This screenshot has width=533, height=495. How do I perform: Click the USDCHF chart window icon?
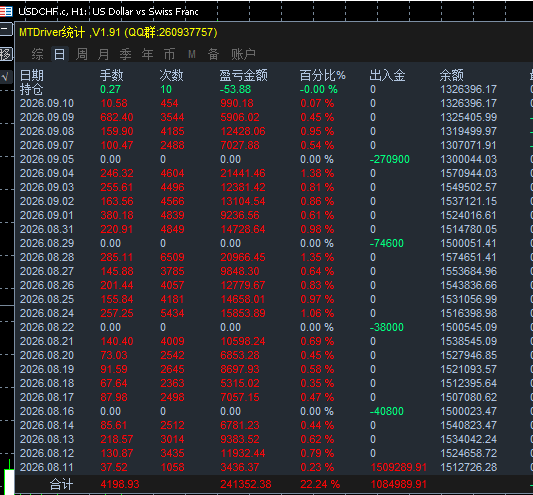[6, 12]
